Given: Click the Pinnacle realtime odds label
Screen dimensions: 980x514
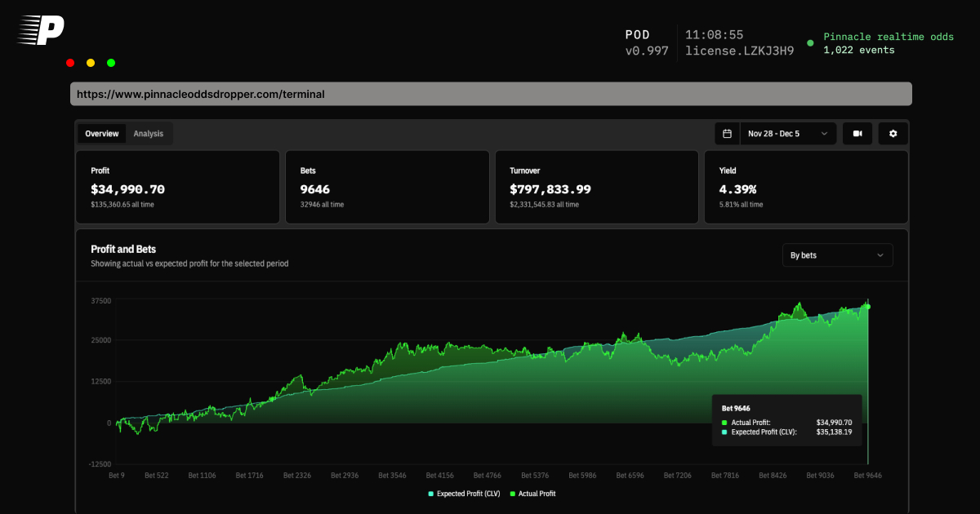Looking at the screenshot, I should 888,37.
